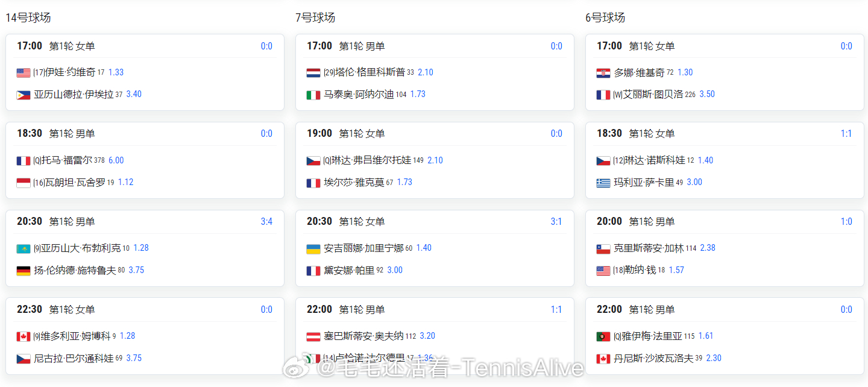The width and height of the screenshot is (868, 387).
Task: Click the Greece flag beside 玛利亚·萨卡里
Action: [x=603, y=183]
